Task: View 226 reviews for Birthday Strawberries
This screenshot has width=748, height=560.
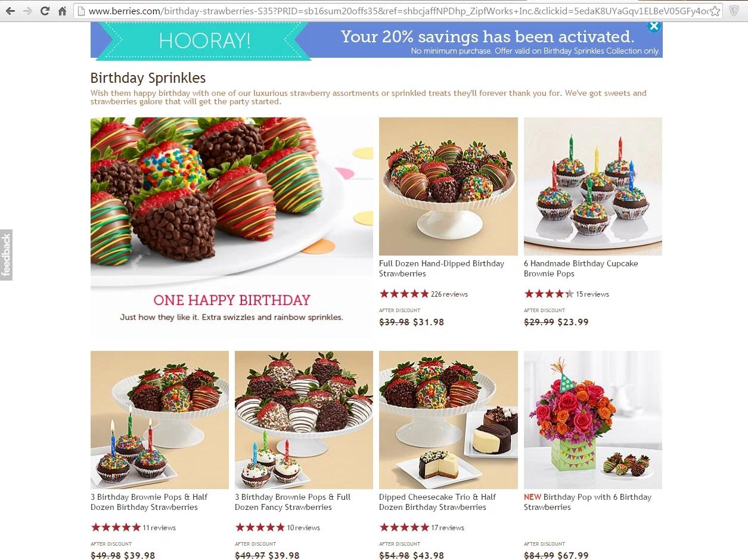Action: tap(449, 294)
